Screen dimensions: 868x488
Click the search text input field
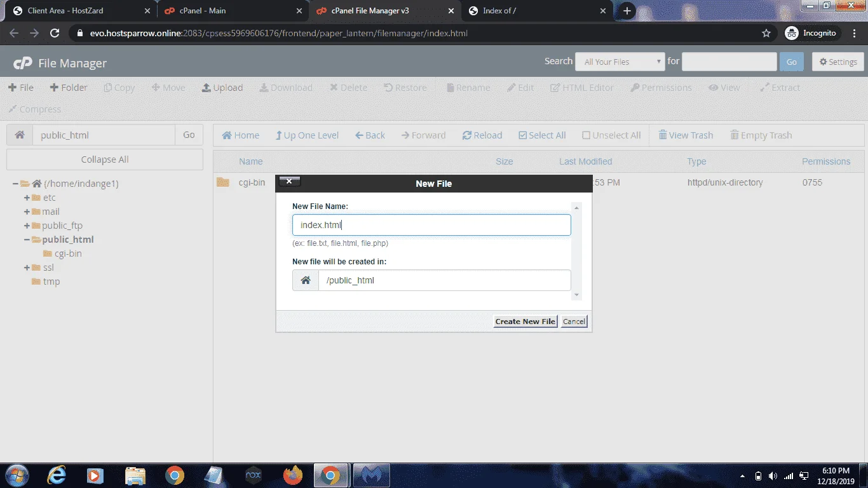[729, 62]
